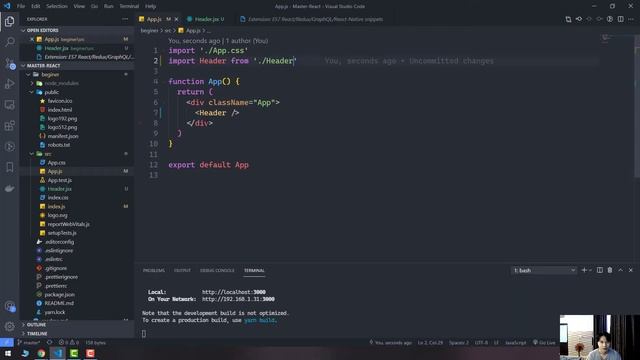Screen dimensions: 640x360
Task: Open the Accounts menu icon
Action: pos(9,306)
